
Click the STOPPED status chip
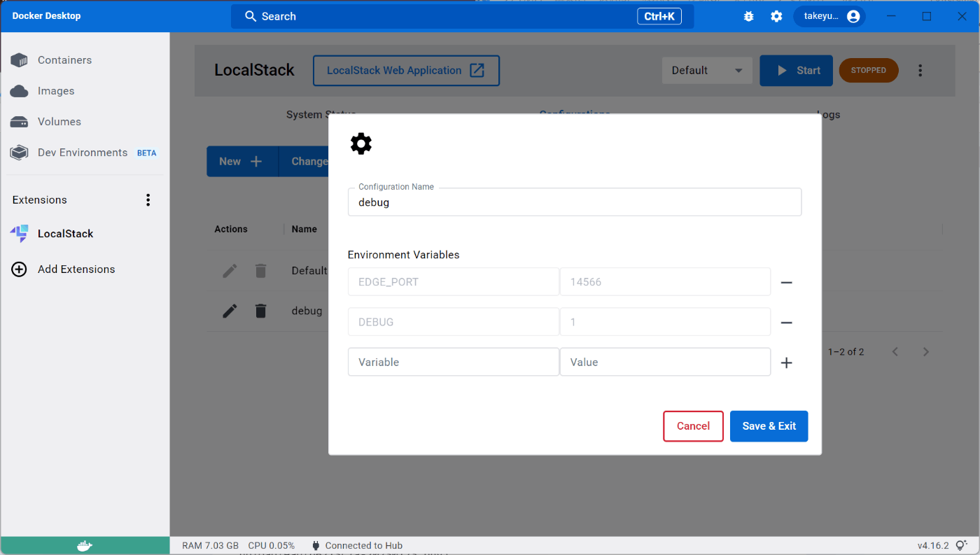(869, 70)
